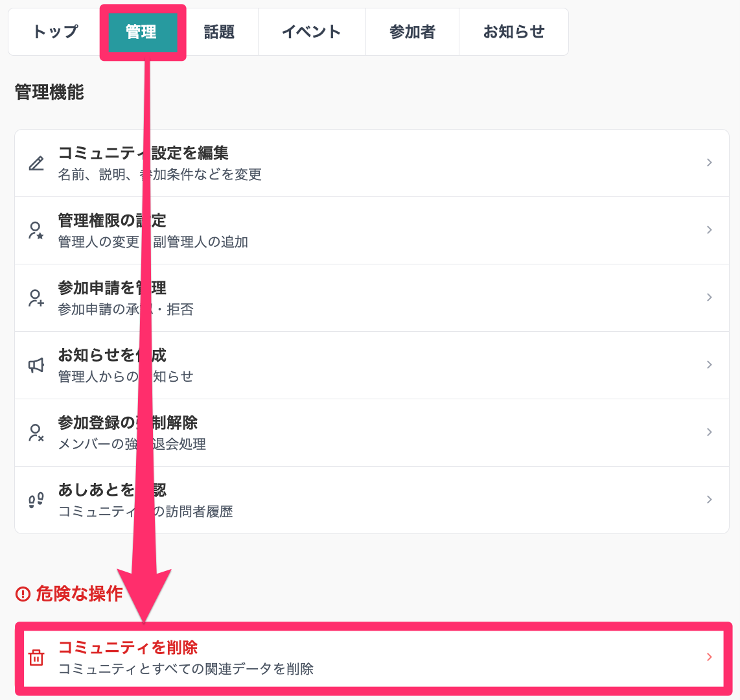
Task: Click the user-remove icon for 強制解除
Action: pos(36,432)
